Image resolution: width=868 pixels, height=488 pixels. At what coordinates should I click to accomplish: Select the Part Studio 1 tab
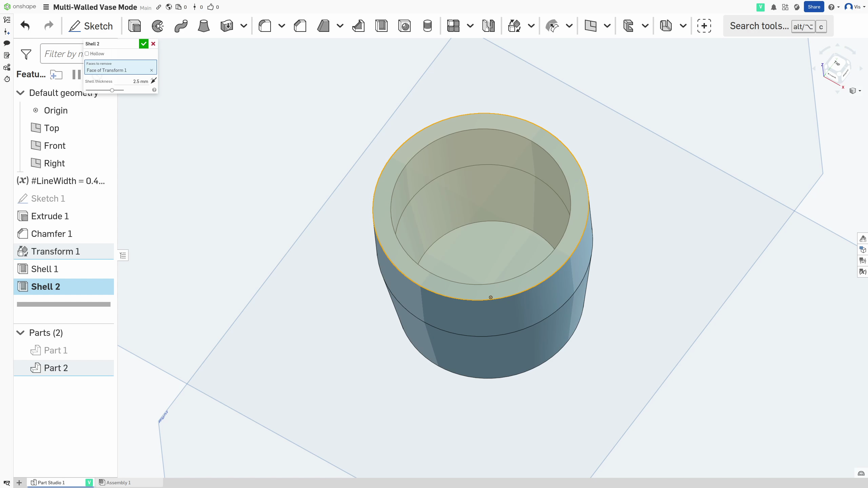pyautogui.click(x=51, y=483)
